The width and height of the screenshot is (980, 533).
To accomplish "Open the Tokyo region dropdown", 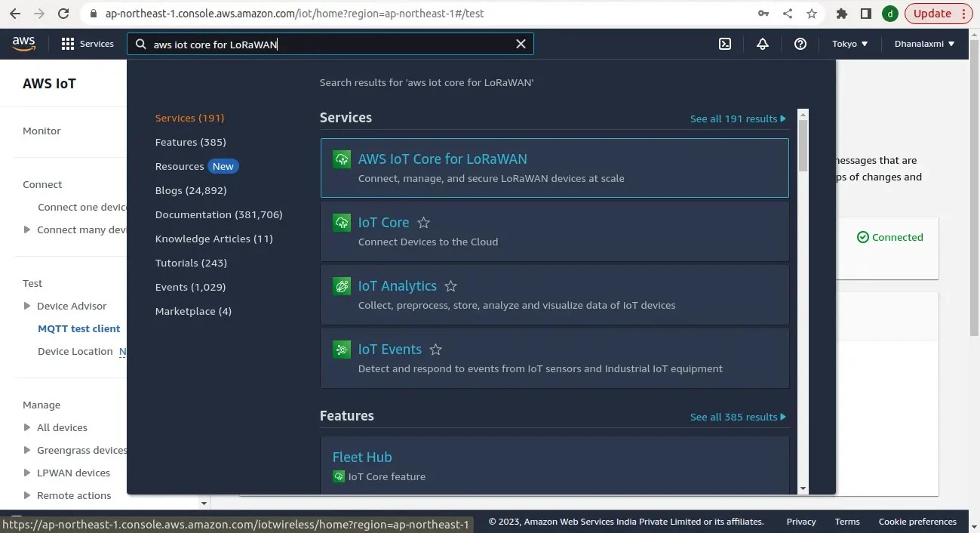I will (x=850, y=44).
